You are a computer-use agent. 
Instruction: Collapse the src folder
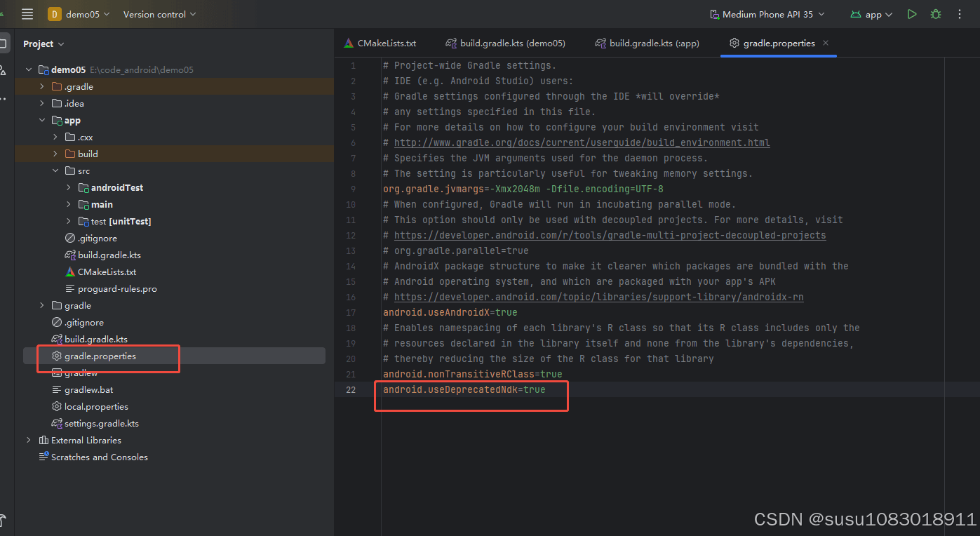click(x=55, y=170)
